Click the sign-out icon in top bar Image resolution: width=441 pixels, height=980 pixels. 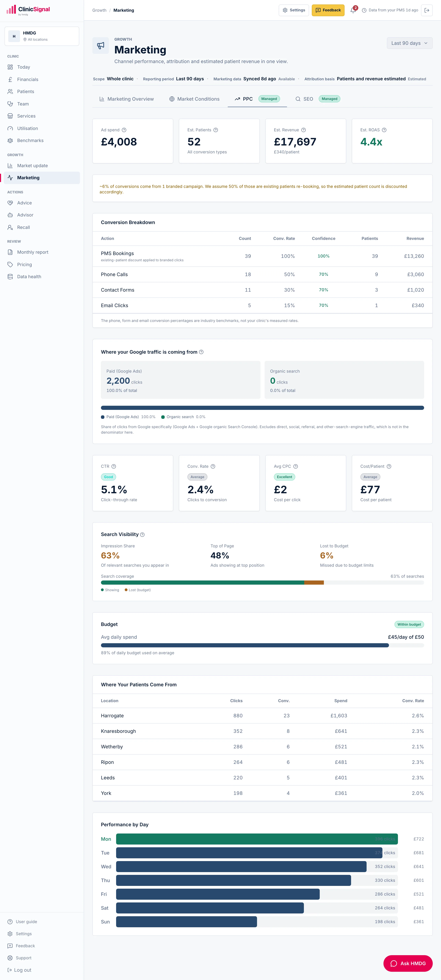(427, 10)
